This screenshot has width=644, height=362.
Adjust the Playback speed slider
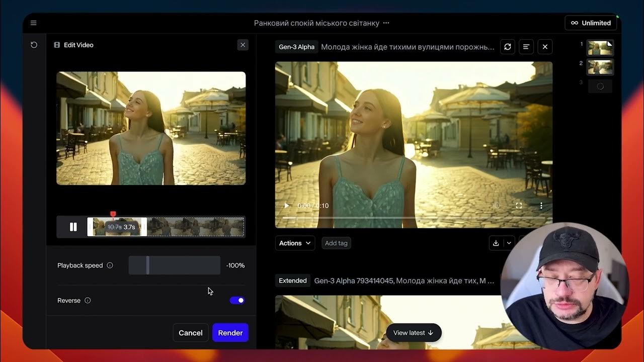[x=174, y=265]
